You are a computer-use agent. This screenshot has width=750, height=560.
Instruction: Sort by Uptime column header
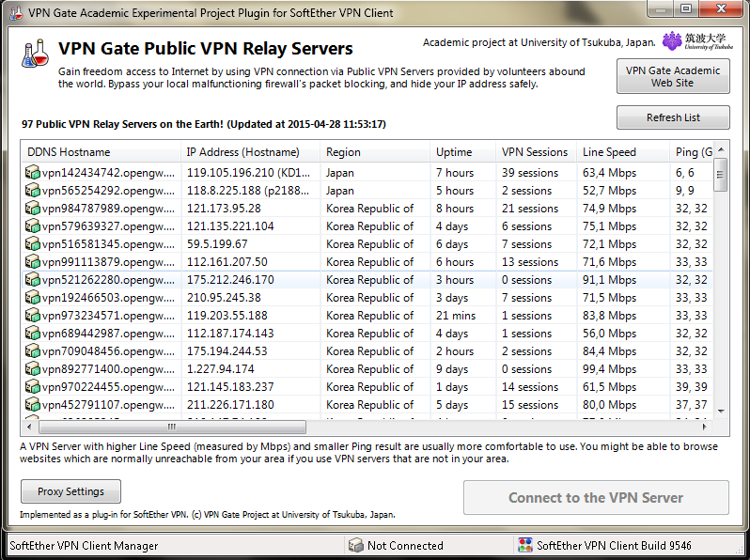463,152
